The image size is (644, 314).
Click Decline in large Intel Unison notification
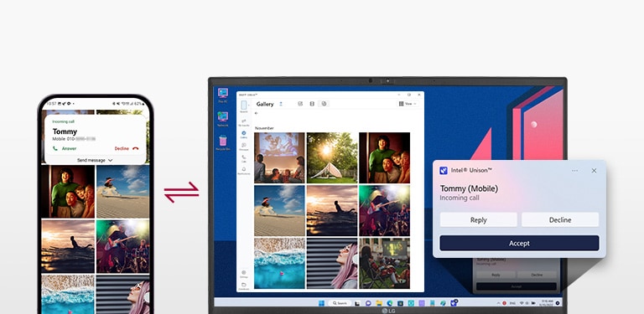tap(560, 219)
